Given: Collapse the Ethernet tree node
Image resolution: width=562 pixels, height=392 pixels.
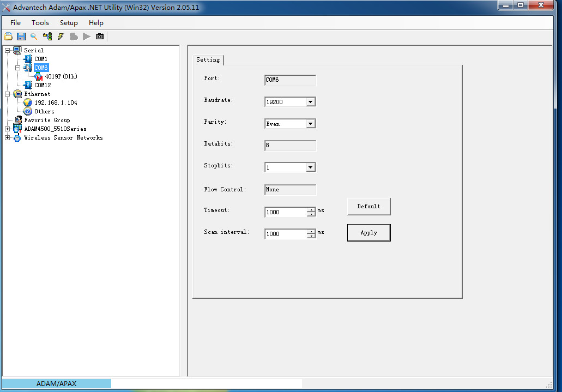Looking at the screenshot, I should 7,94.
